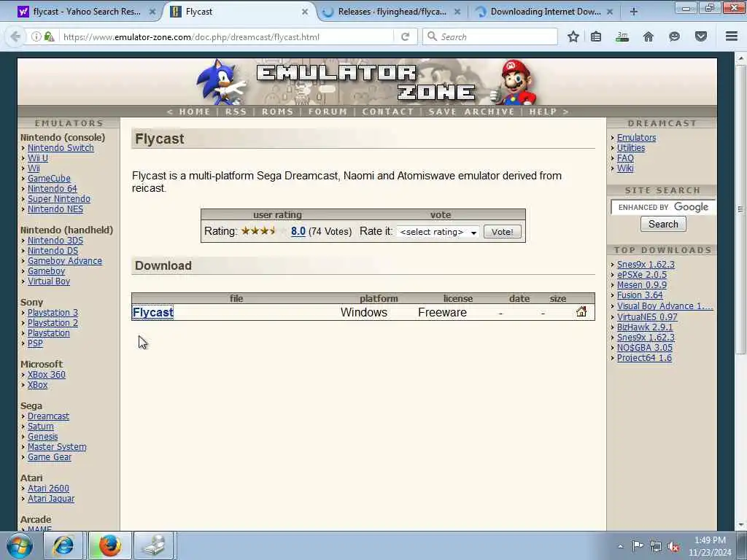
Task: Open Emulators link in Dreamcast panel
Action: click(636, 138)
